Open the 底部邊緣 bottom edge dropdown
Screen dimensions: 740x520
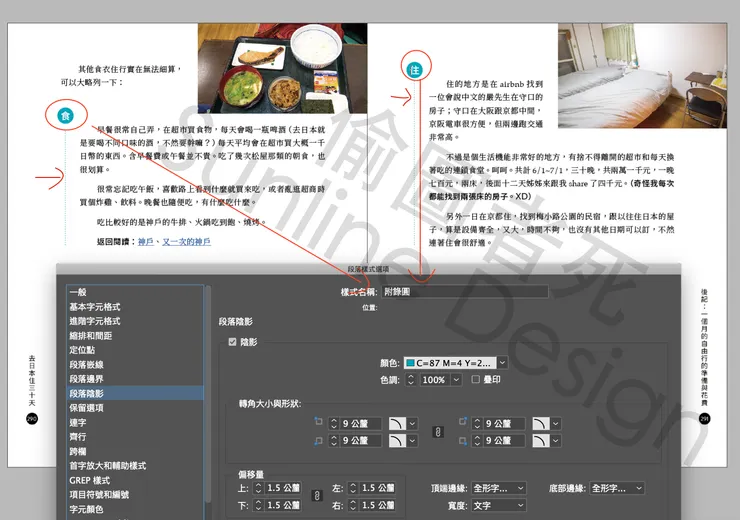(x=617, y=488)
